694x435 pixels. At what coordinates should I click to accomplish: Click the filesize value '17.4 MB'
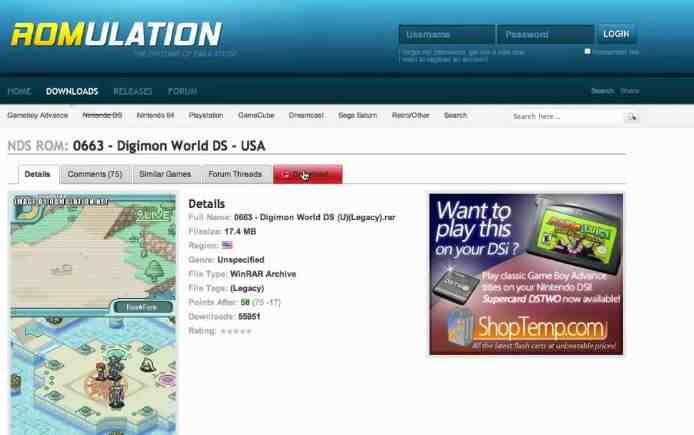pyautogui.click(x=240, y=231)
